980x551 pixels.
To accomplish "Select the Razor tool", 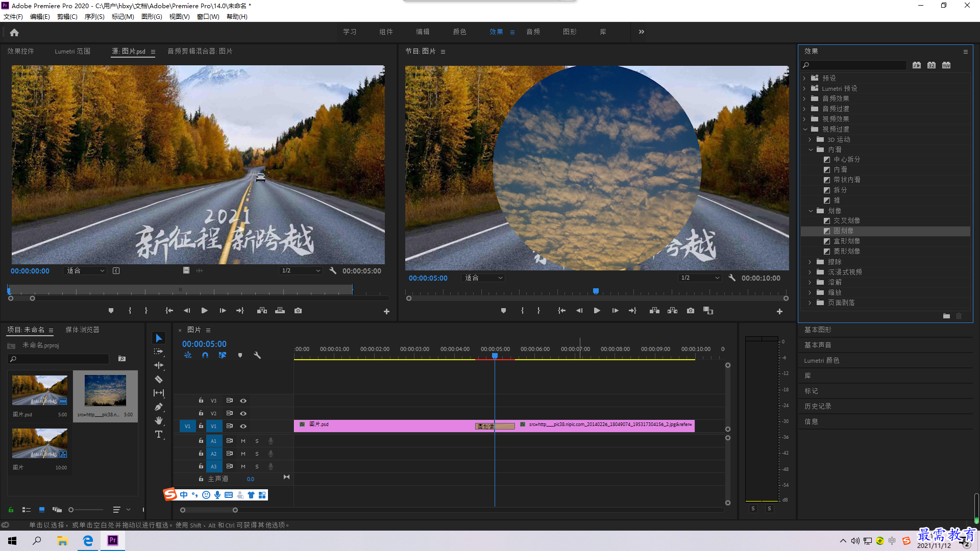I will click(159, 380).
